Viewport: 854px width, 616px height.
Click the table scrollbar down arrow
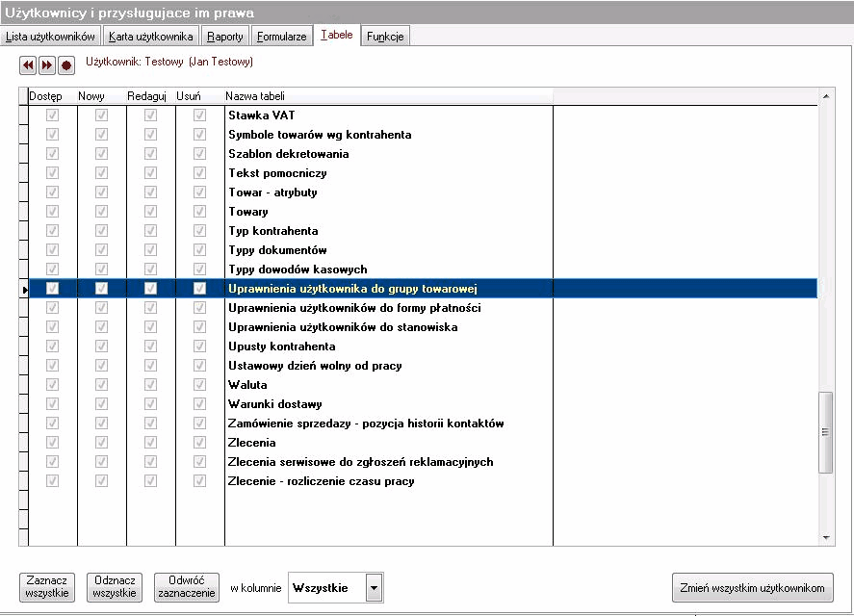click(826, 538)
